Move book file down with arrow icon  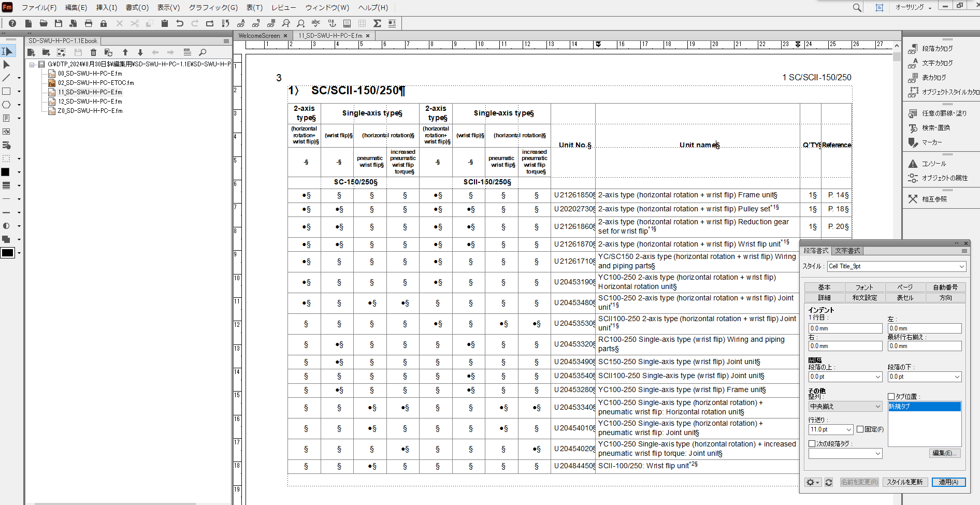140,52
